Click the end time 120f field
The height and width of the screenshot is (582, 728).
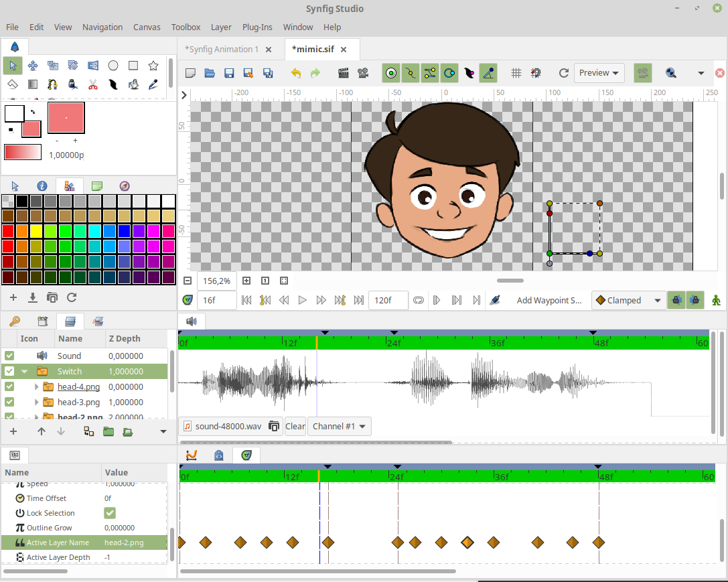(388, 300)
